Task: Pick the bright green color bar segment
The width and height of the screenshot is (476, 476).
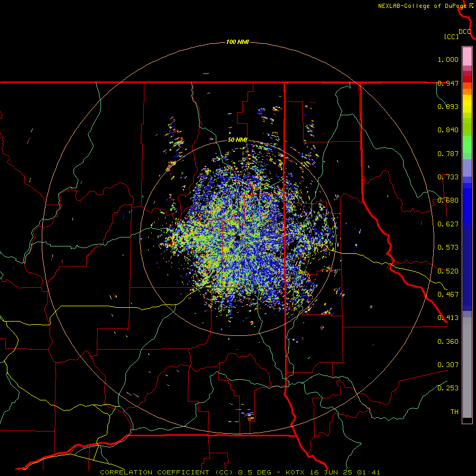Action: pyautogui.click(x=467, y=144)
